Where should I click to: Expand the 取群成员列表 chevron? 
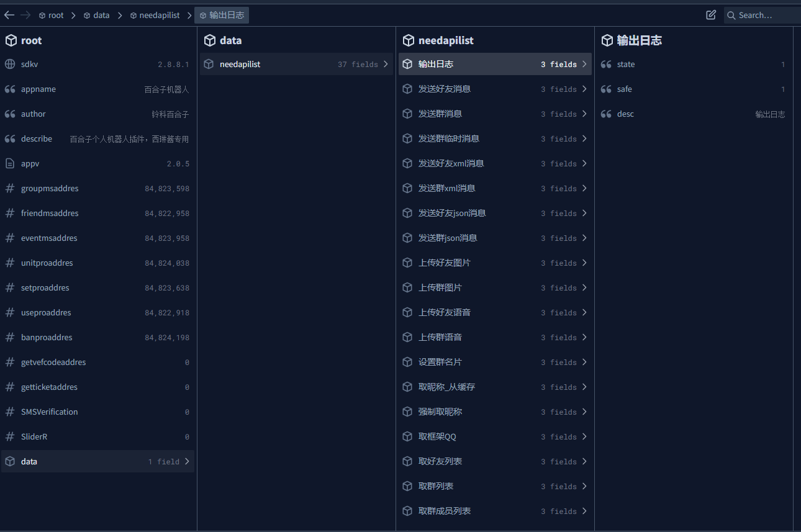point(584,511)
